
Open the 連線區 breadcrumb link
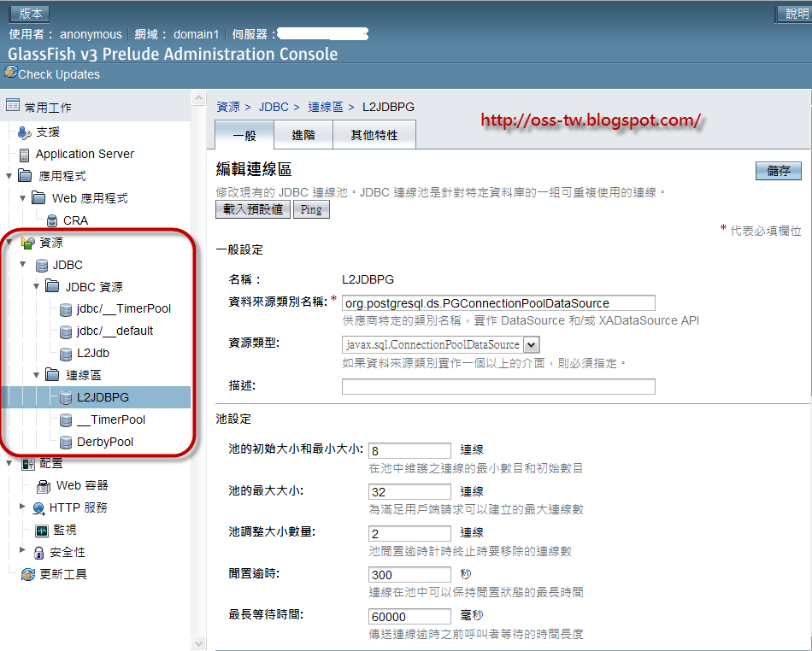326,107
